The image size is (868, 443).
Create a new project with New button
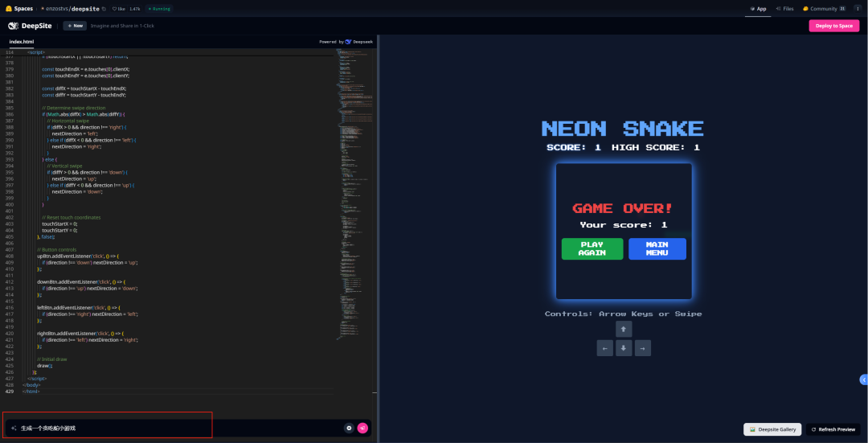(x=75, y=26)
